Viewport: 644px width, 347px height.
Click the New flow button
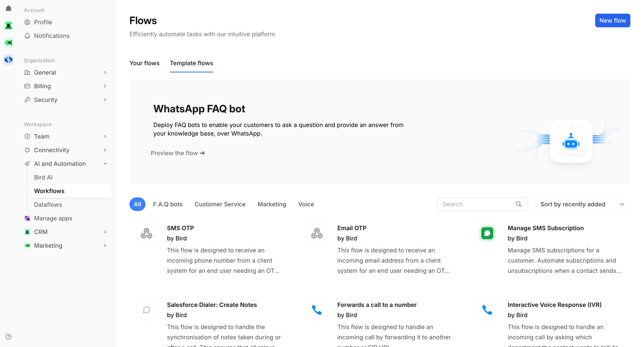pyautogui.click(x=612, y=20)
